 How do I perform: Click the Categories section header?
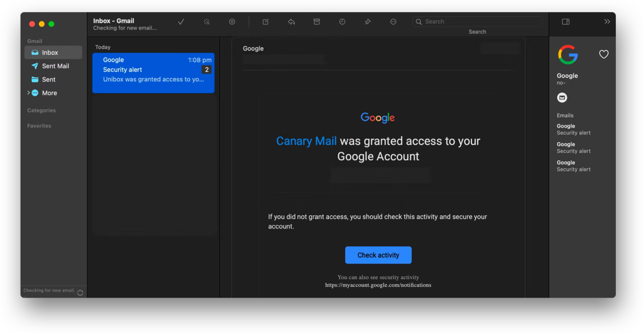coord(41,111)
